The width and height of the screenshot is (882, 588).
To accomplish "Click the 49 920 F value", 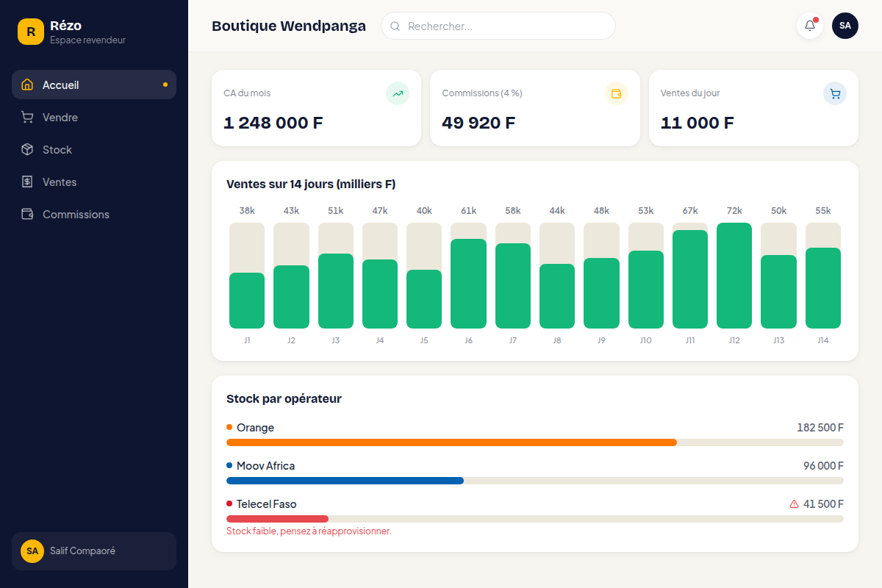I will 478,123.
